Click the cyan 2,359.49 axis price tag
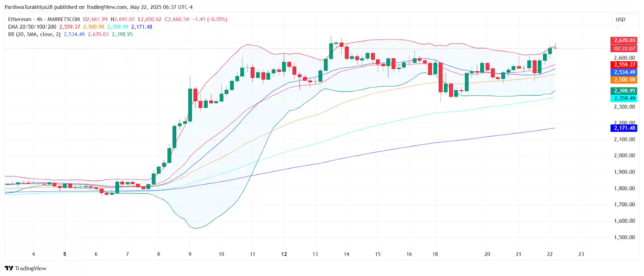The image size is (644, 276). point(624,98)
